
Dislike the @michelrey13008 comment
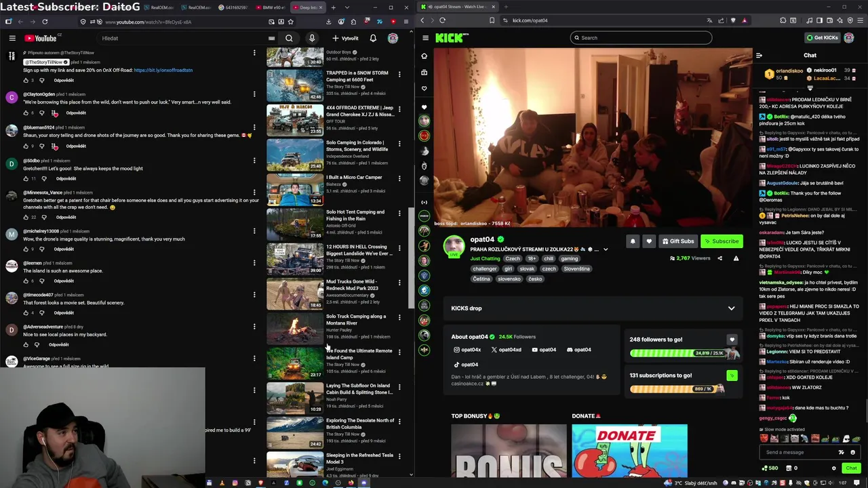click(x=41, y=249)
